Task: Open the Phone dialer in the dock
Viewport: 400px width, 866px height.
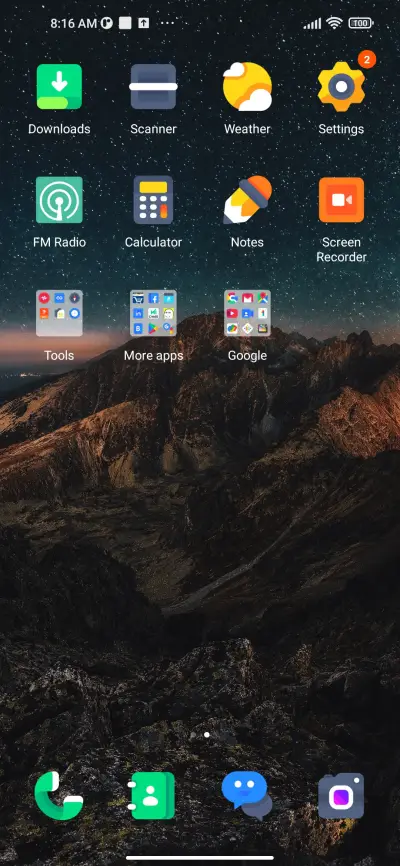Action: pyautogui.click(x=59, y=795)
